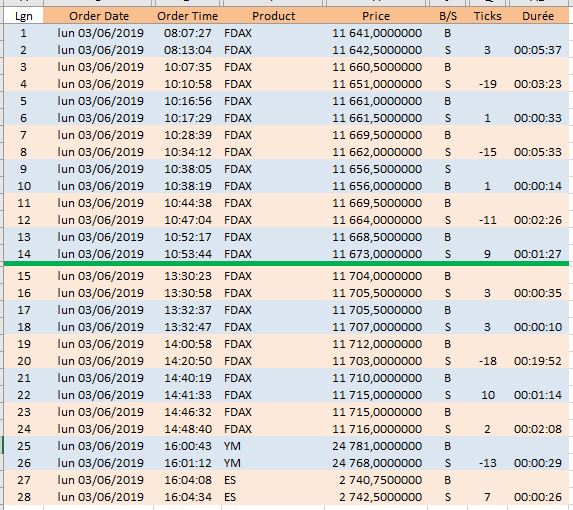Select price 11 660,5000000
The width and height of the screenshot is (573, 510).
pyautogui.click(x=377, y=67)
